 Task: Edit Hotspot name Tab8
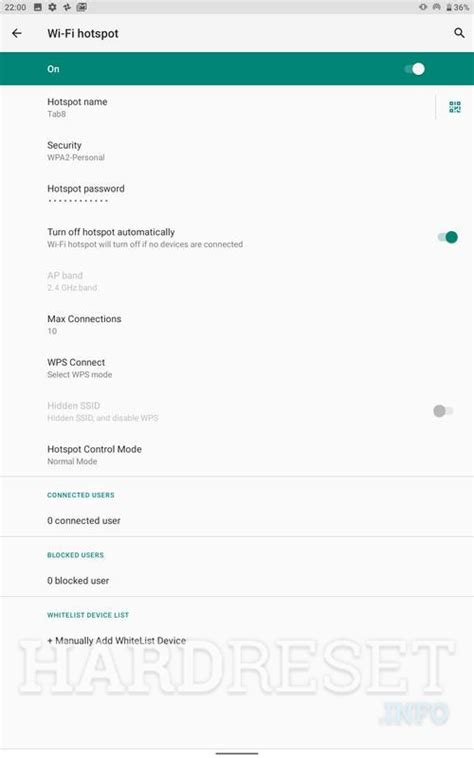217,107
